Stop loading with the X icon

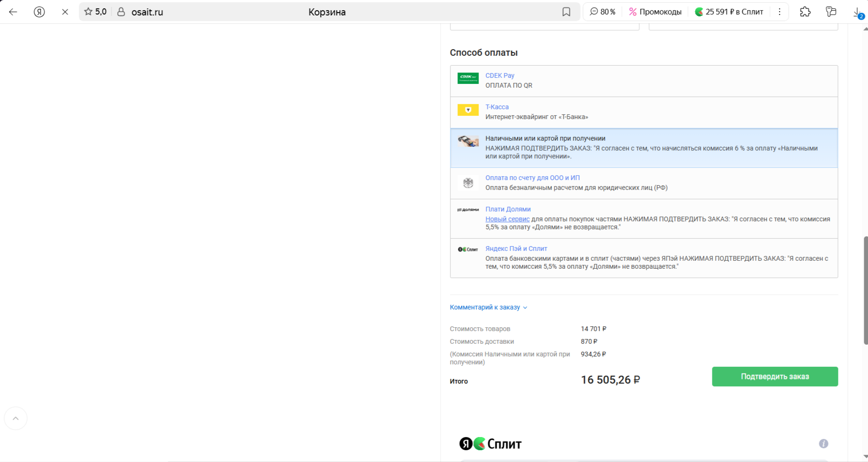pos(65,12)
